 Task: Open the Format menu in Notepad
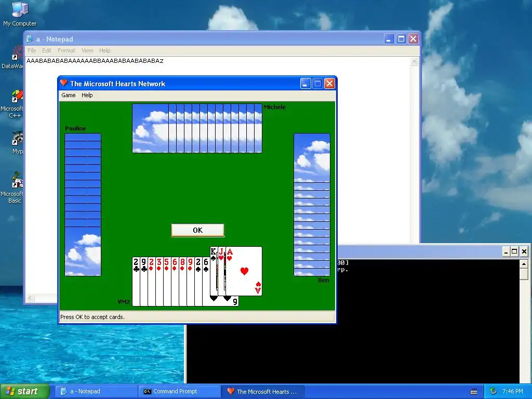click(x=66, y=50)
